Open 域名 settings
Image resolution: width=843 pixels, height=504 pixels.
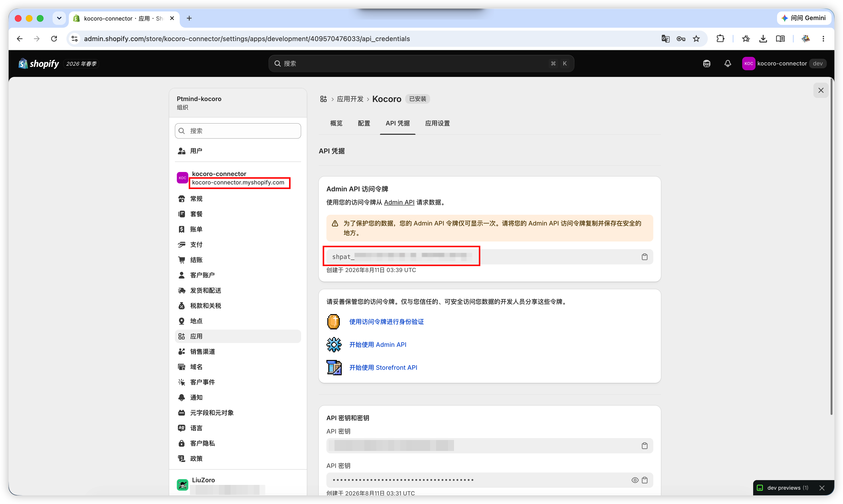point(238,367)
